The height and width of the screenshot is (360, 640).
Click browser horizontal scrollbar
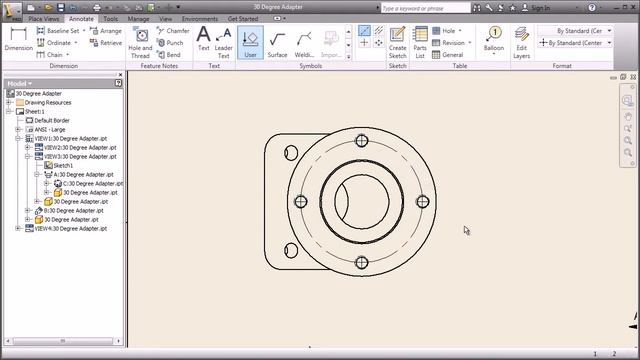coord(63,340)
